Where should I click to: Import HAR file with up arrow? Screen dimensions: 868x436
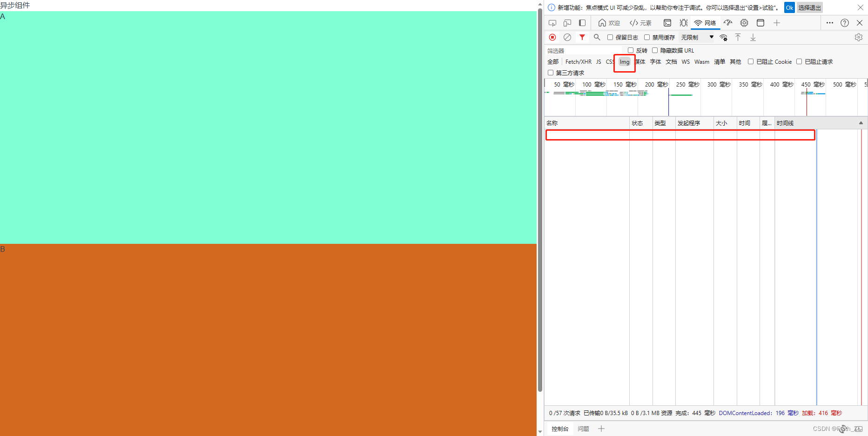[x=738, y=37]
